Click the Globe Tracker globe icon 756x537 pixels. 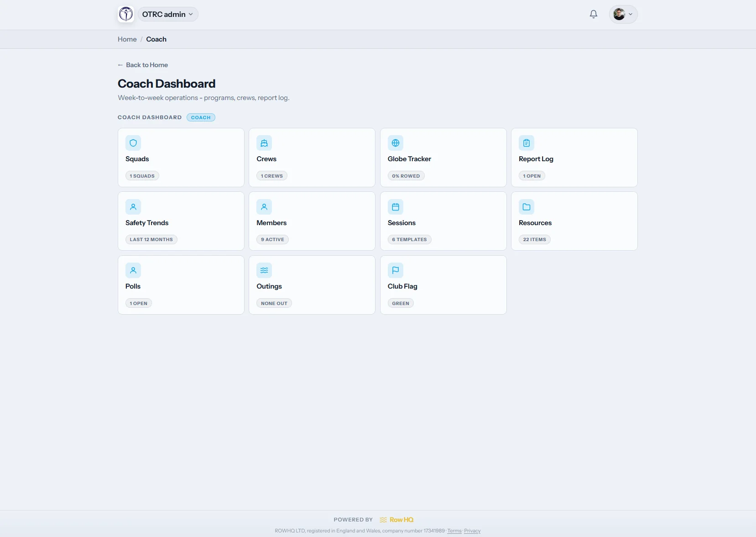[x=396, y=143]
